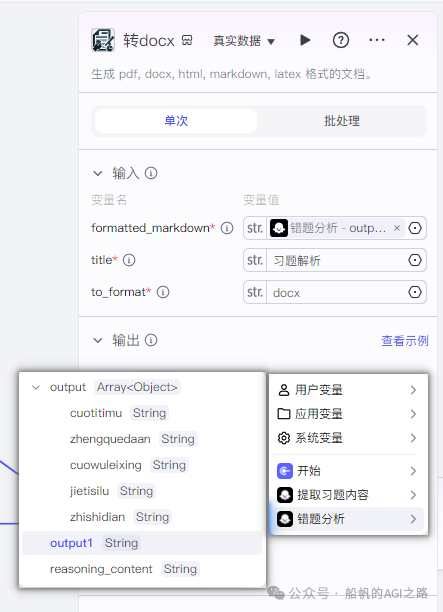Click the variable picker icon for to_format
This screenshot has height=612, width=443.
[415, 292]
